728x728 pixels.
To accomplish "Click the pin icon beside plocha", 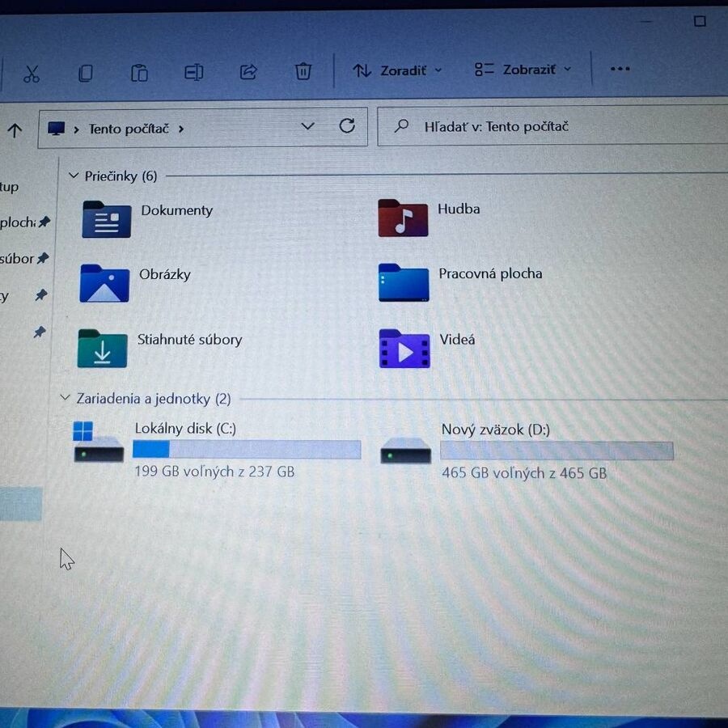I will coord(44,222).
